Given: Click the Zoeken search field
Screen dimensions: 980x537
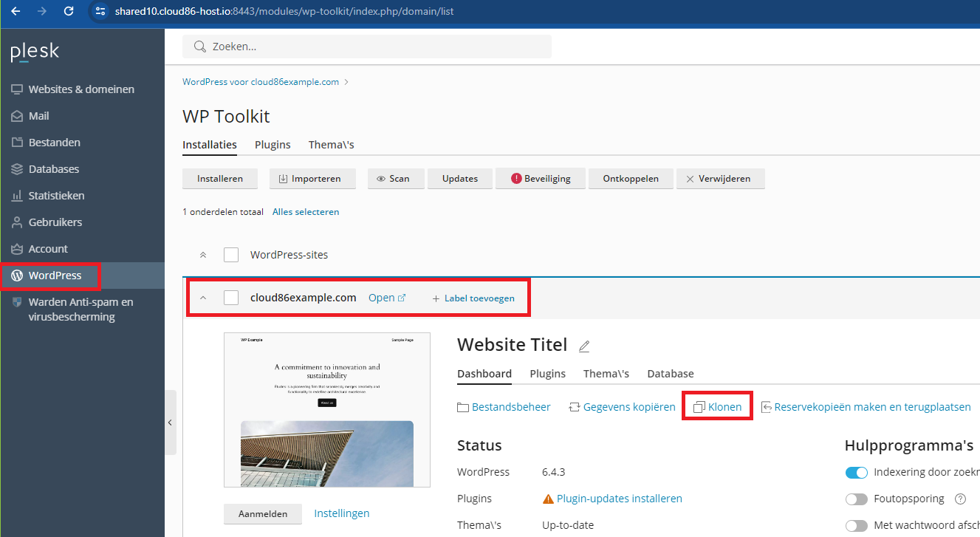Looking at the screenshot, I should click(x=367, y=47).
